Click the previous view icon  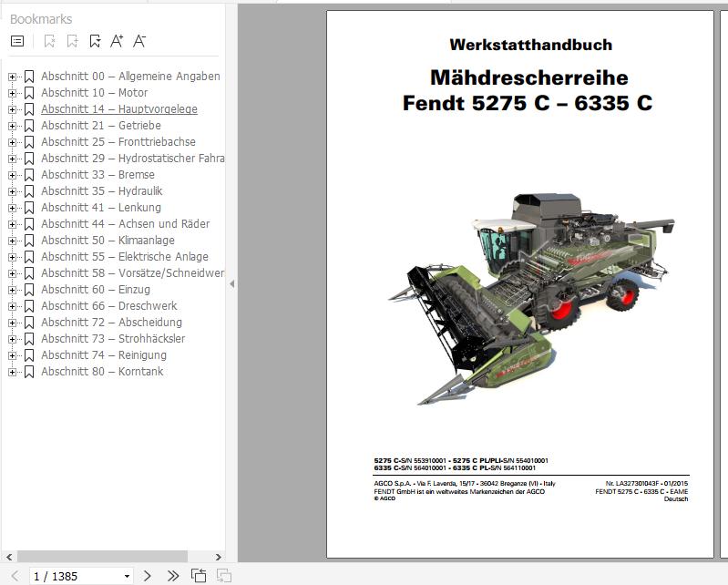pyautogui.click(x=199, y=576)
